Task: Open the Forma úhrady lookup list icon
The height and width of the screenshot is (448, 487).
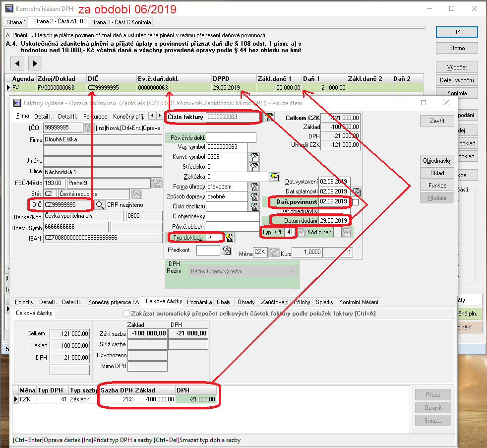Action: (x=254, y=187)
